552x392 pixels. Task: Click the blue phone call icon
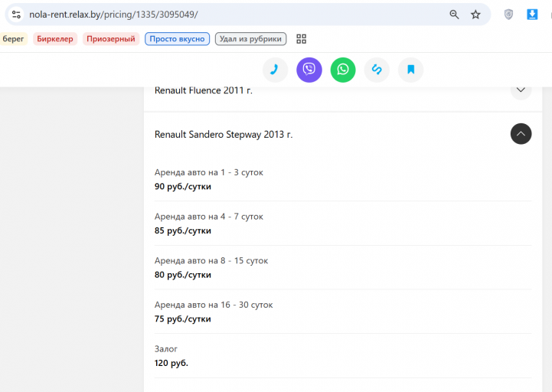275,70
